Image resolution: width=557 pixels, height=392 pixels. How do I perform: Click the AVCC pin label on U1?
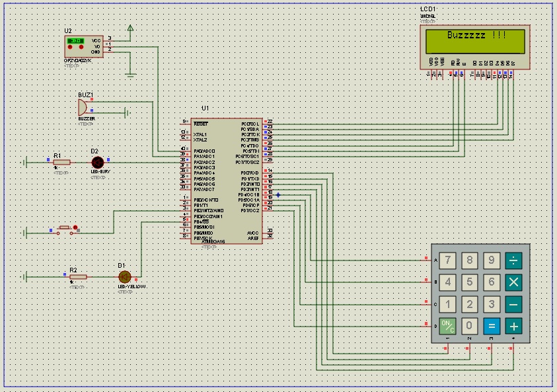(253, 233)
